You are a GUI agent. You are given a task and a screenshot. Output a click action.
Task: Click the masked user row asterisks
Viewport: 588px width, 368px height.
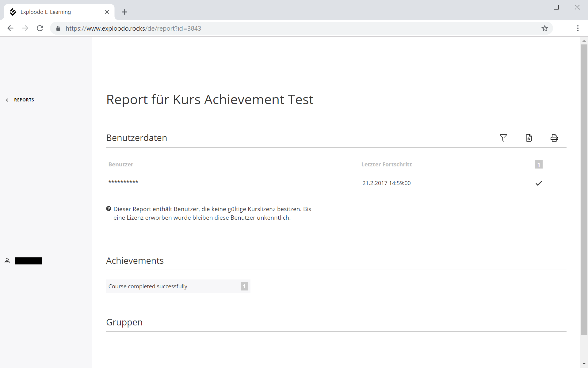point(123,182)
